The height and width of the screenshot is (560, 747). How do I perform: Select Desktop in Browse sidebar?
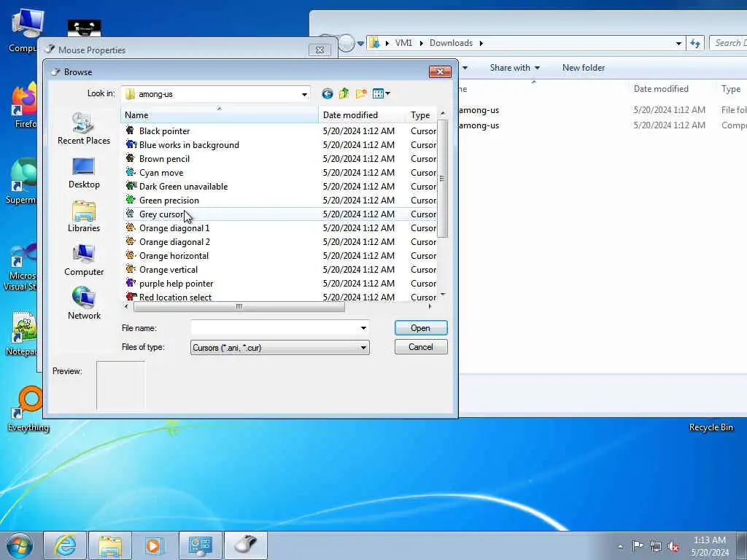(x=84, y=173)
